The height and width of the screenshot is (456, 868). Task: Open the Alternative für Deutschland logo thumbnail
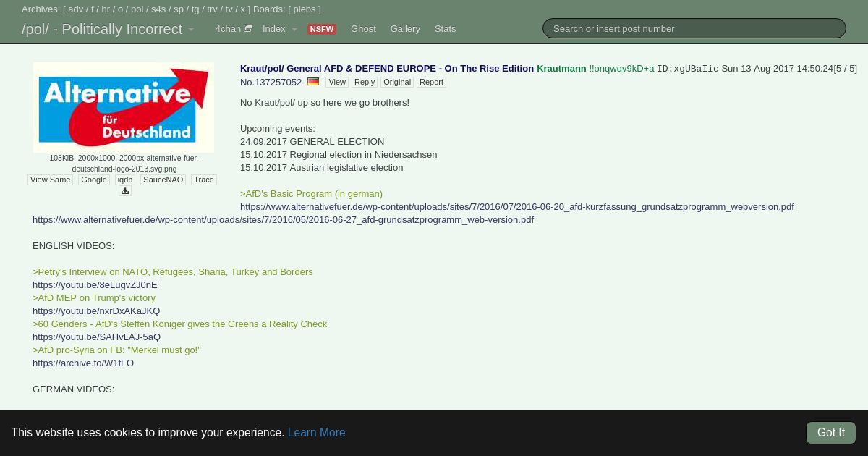pos(124,107)
